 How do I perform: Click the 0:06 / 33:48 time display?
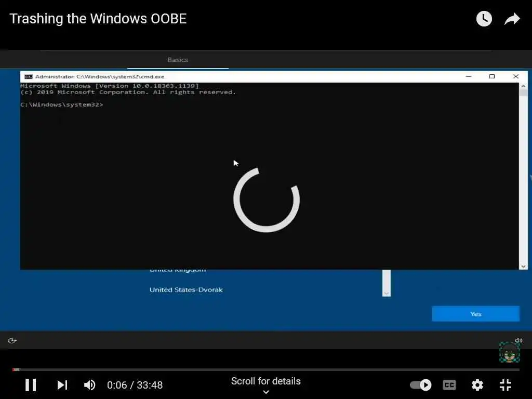135,385
